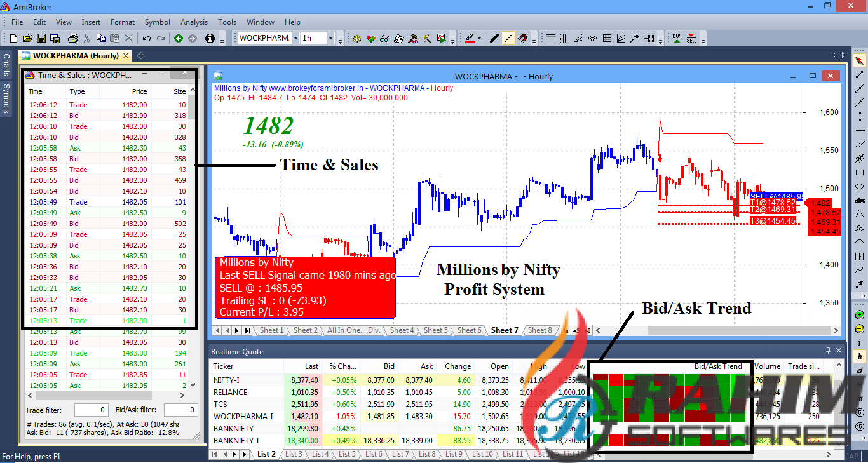This screenshot has height=463, width=868.
Task: Open the 1h interval dropdown
Action: tap(330, 38)
